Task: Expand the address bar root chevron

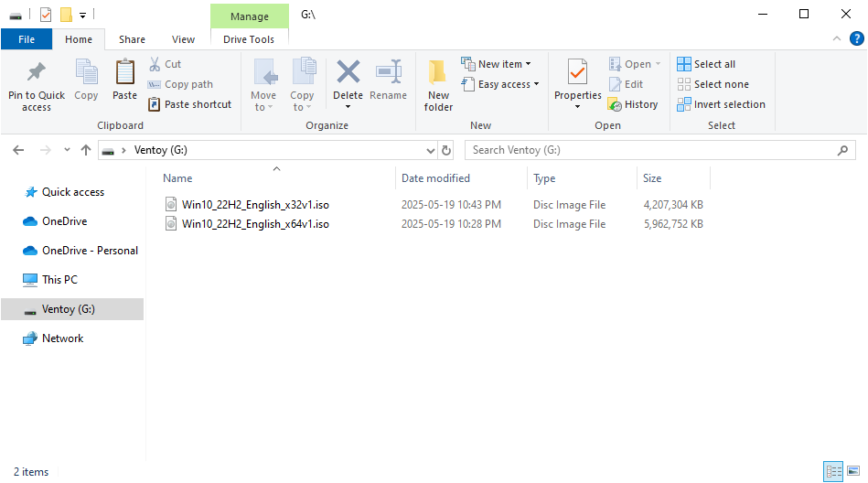Action: (x=123, y=150)
